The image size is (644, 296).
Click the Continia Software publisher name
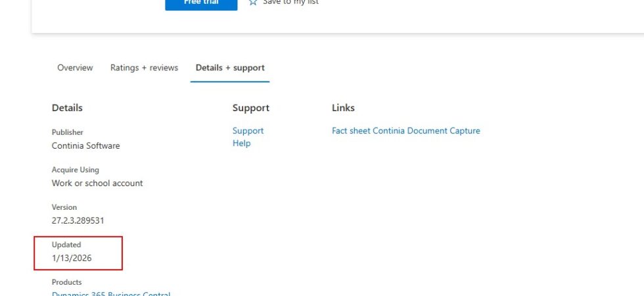[x=85, y=146]
